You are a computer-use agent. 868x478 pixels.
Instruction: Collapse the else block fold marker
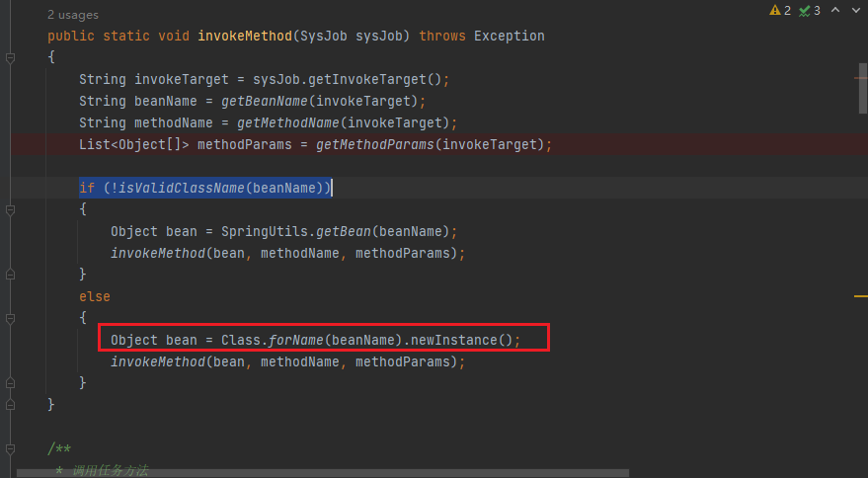(11, 318)
